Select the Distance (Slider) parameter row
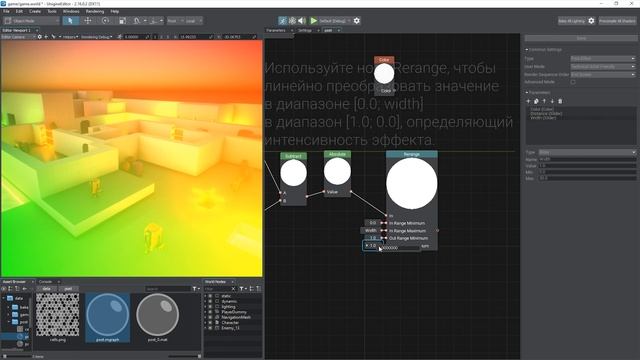This screenshot has height=360, width=640. (x=581, y=113)
